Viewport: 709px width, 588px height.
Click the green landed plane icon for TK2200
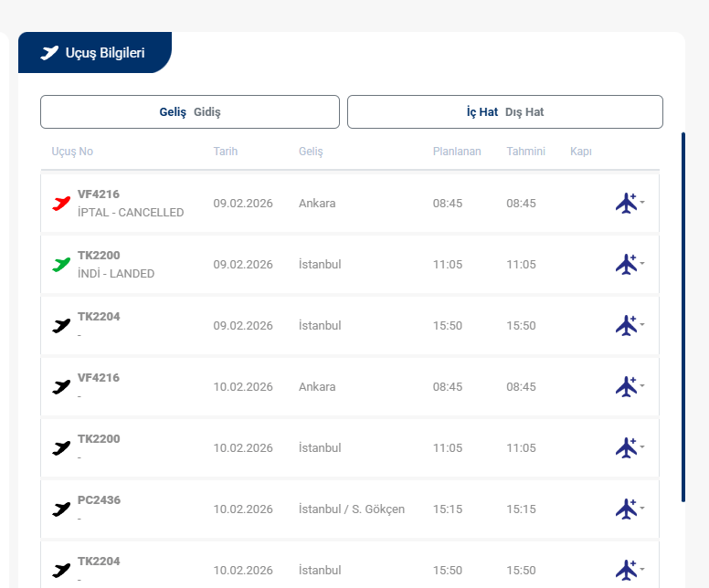pyautogui.click(x=61, y=265)
